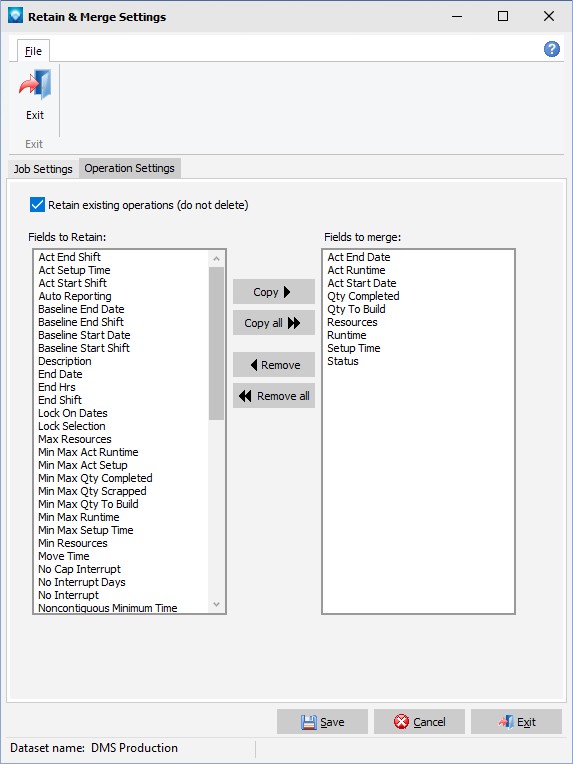Click the red Cancel X icon

[401, 722]
